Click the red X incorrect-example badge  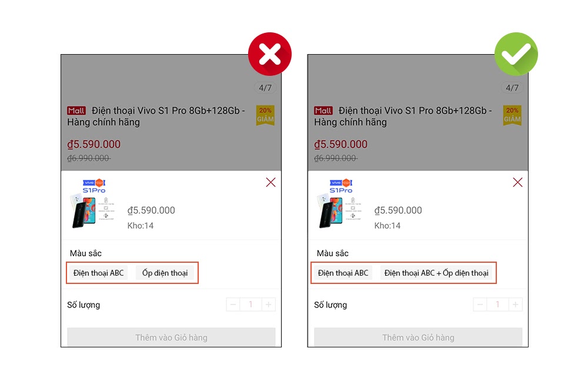[x=270, y=54]
